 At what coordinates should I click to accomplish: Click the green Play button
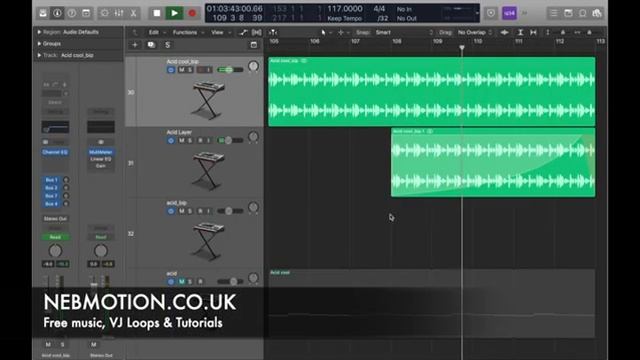(x=174, y=13)
